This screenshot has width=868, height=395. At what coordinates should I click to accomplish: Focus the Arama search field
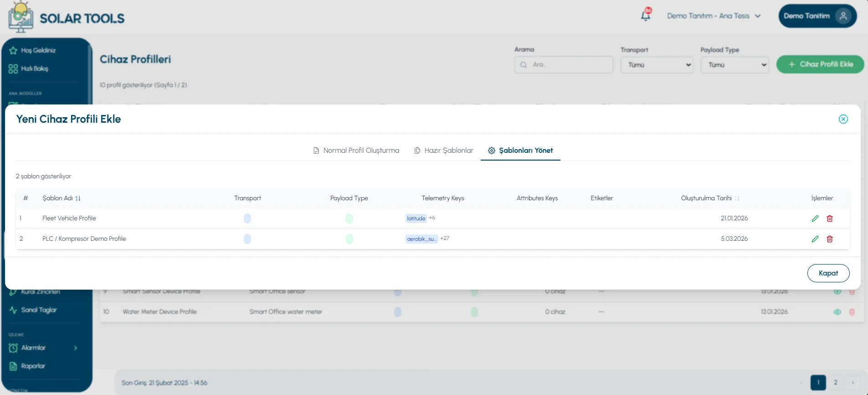[564, 65]
